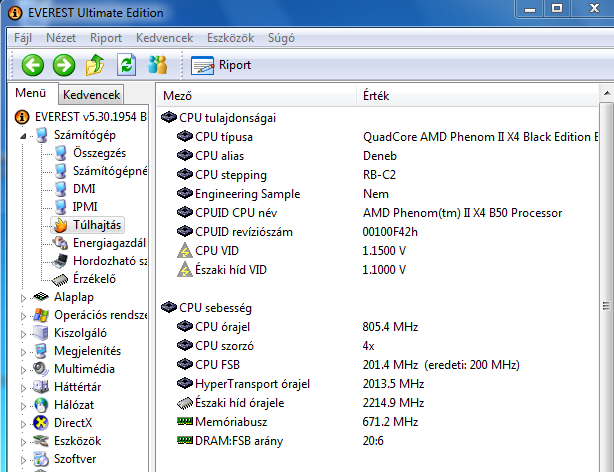Click the folder up-level icon
Screen dimensions: 614x472
(95, 65)
